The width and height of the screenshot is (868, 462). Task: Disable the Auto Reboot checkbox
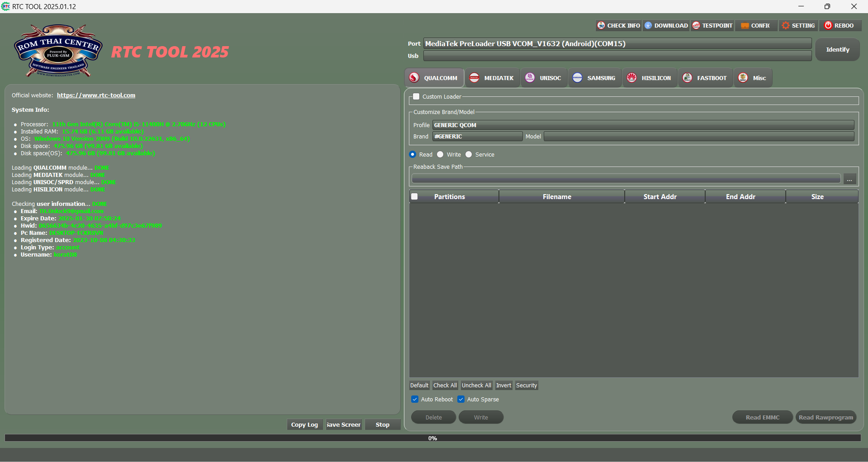[415, 399]
